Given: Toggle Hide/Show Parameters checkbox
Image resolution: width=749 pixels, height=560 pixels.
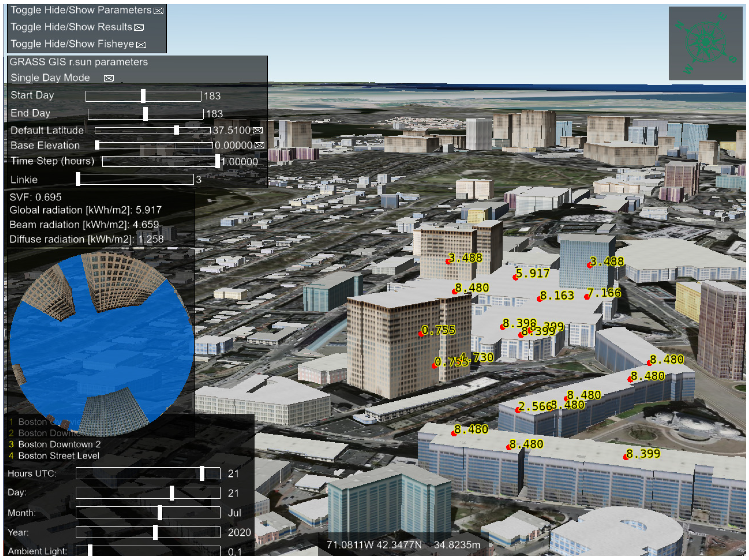Looking at the screenshot, I should click(158, 11).
